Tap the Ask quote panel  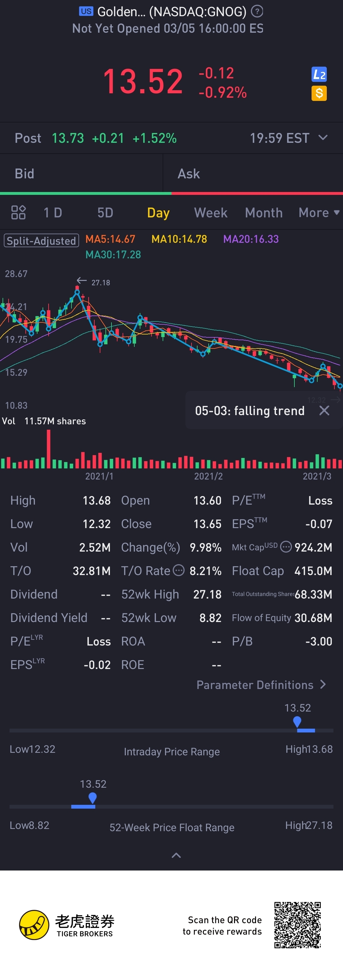point(253,174)
